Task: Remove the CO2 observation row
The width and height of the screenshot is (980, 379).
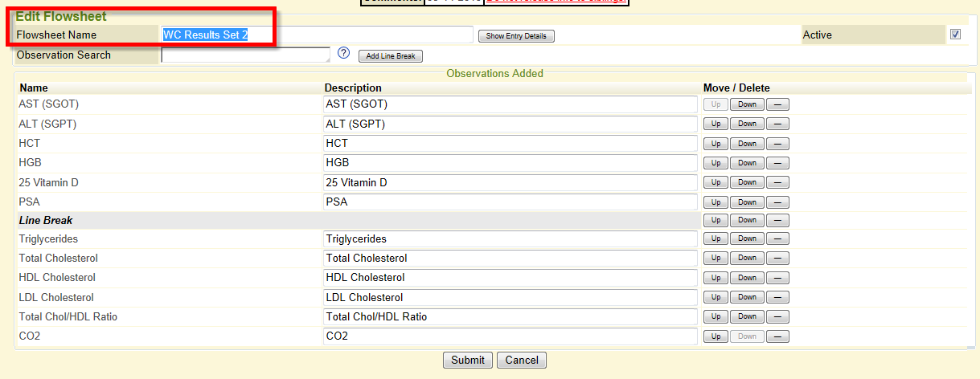Action: (777, 336)
